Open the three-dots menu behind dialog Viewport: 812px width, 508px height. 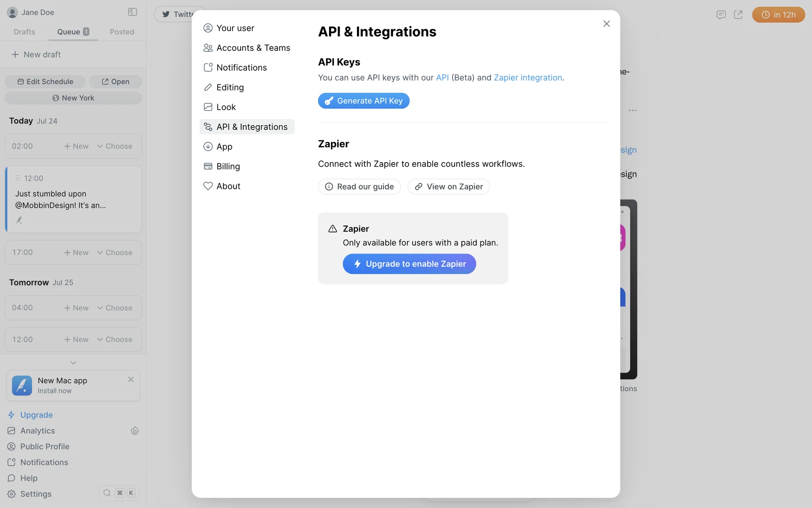632,110
